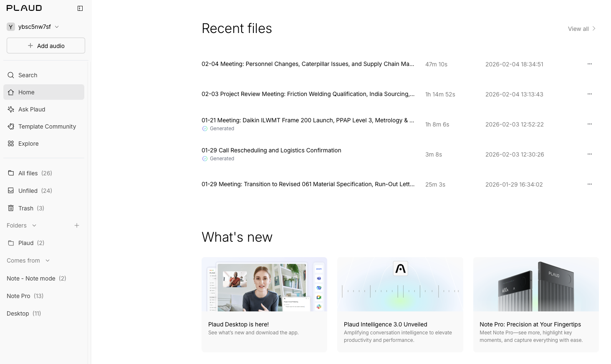Show All files list
Image resolution: width=611 pixels, height=364 pixels.
28,173
